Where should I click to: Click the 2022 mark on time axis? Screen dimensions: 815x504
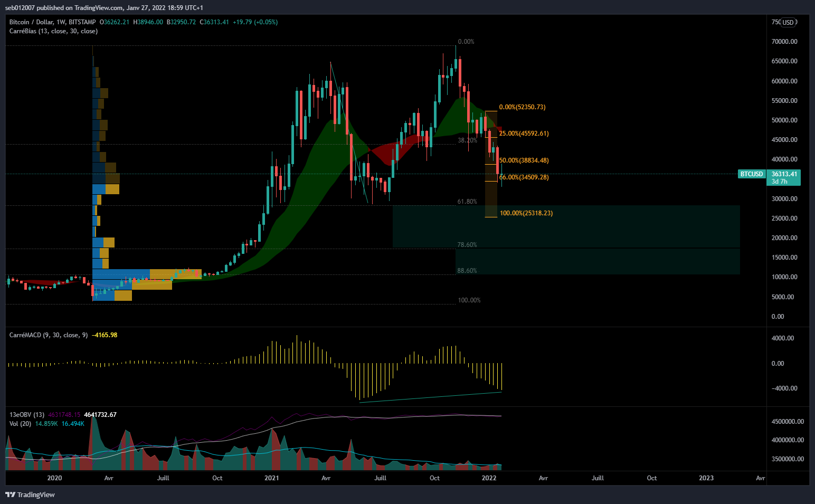[489, 478]
